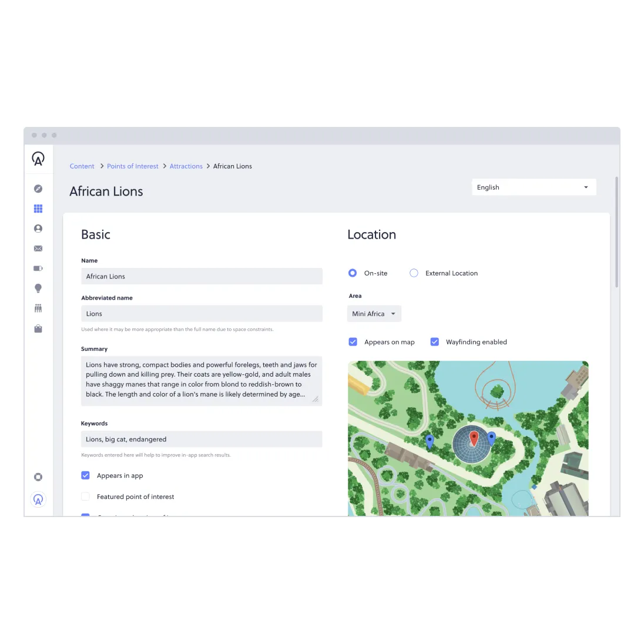Open the English language dropdown
Screen dimensions: 644x644
[534, 187]
